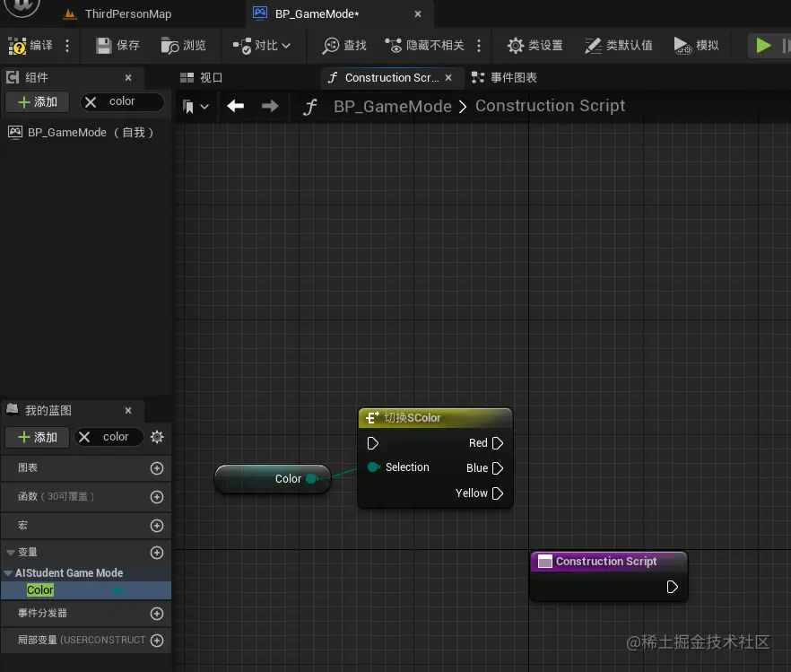Viewport: 791px width, 672px height.
Task: Select the Construction Script entry node
Action: (608, 576)
